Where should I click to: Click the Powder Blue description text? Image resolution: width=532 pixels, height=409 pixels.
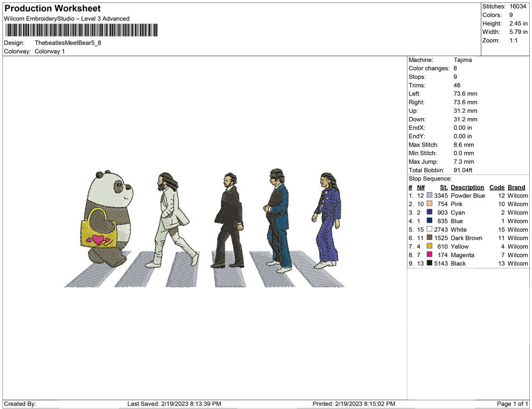468,195
